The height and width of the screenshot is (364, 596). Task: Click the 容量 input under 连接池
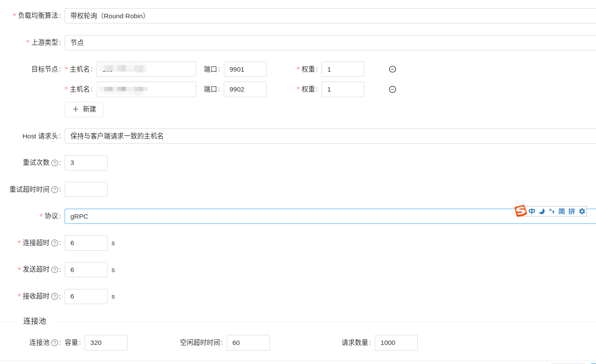(x=106, y=343)
